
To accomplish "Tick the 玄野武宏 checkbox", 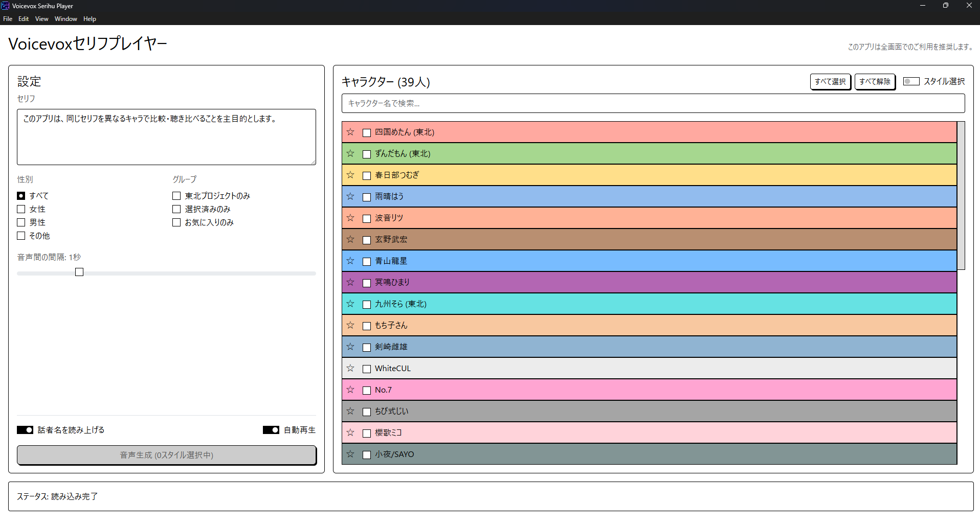I will [367, 240].
